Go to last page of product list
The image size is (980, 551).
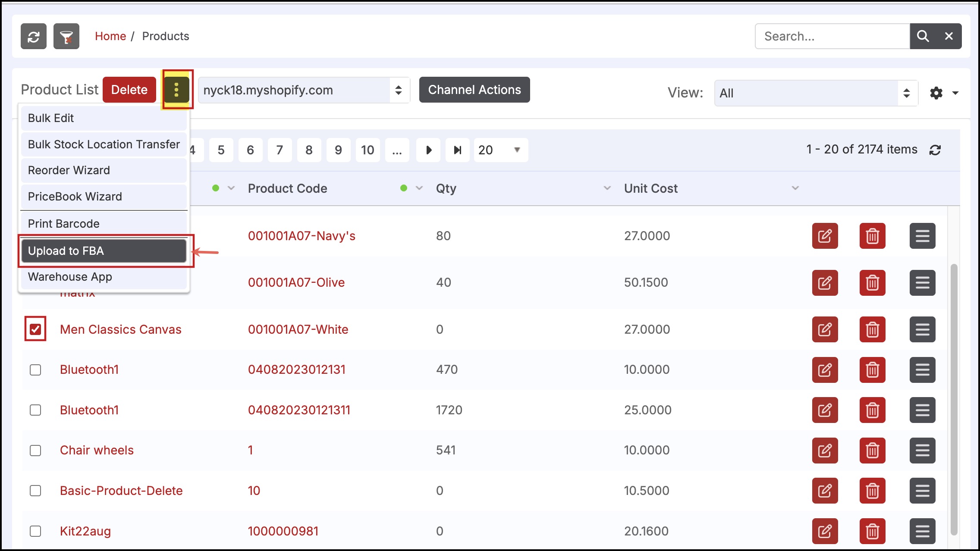pos(457,150)
